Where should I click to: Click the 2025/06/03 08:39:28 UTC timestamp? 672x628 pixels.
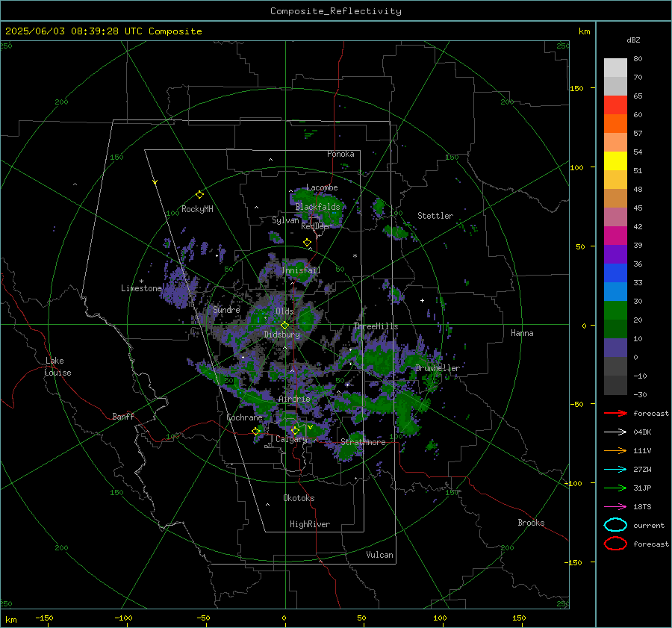point(65,31)
